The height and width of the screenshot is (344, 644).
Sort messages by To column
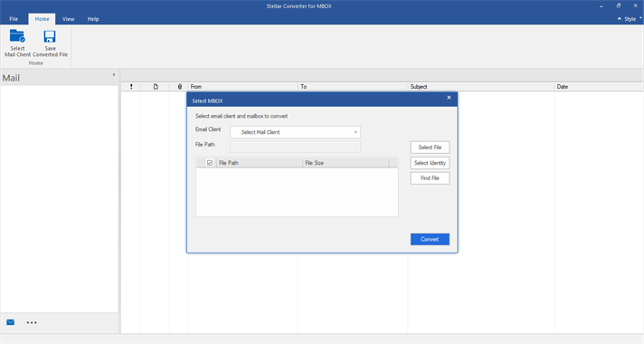coord(353,87)
